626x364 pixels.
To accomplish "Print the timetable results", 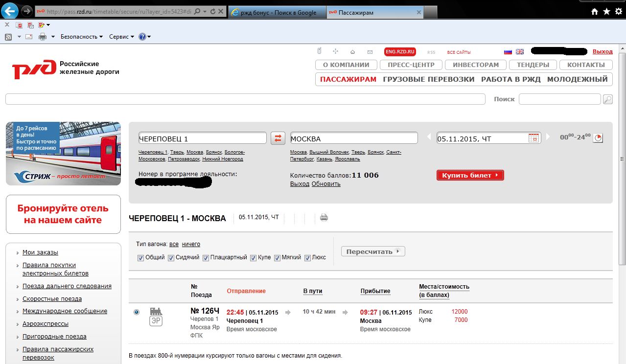I will 324,218.
